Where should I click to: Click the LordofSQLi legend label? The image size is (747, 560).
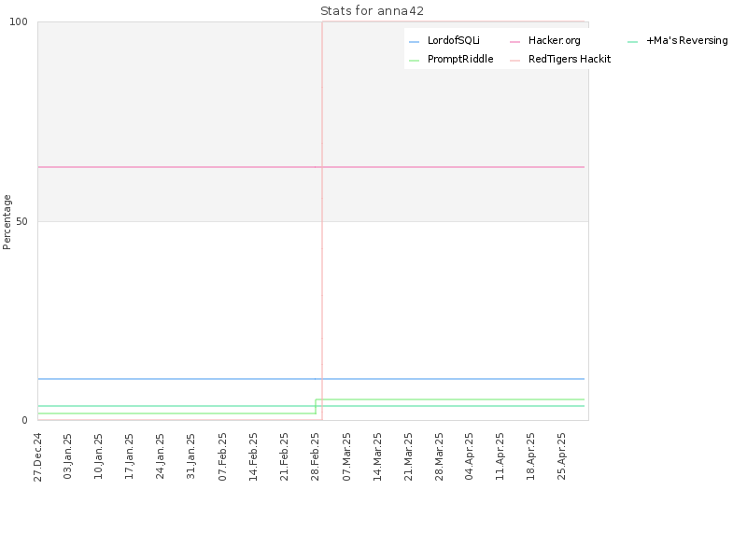pos(453,40)
